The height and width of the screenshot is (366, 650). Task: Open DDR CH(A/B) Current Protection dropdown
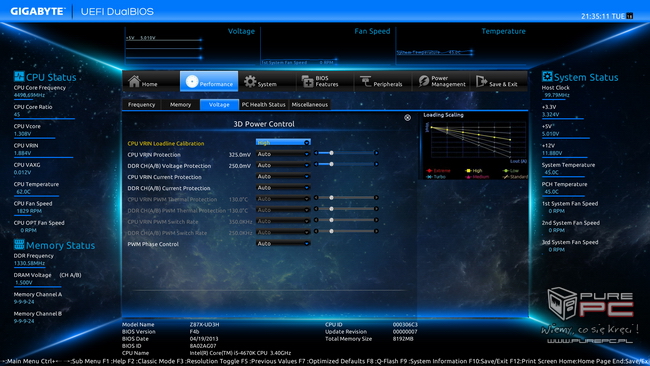point(283,188)
